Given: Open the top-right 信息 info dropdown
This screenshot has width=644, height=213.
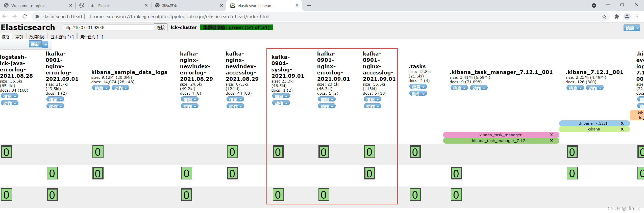Looking at the screenshot, I should [632, 28].
